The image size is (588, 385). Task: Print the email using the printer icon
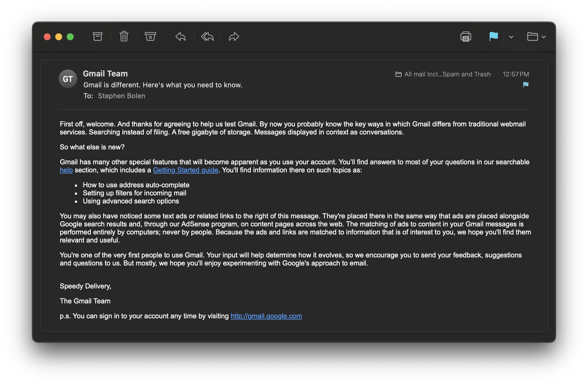[466, 36]
